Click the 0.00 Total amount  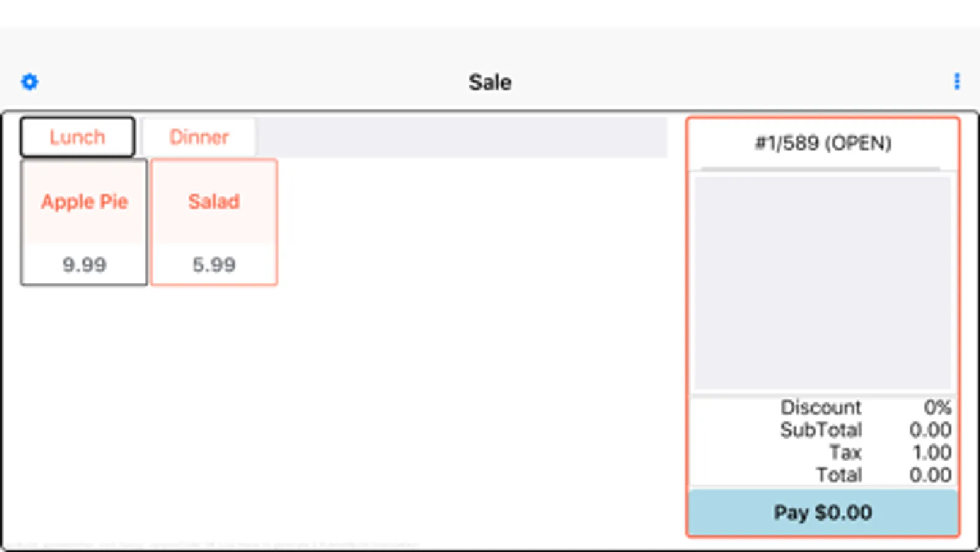coord(930,475)
